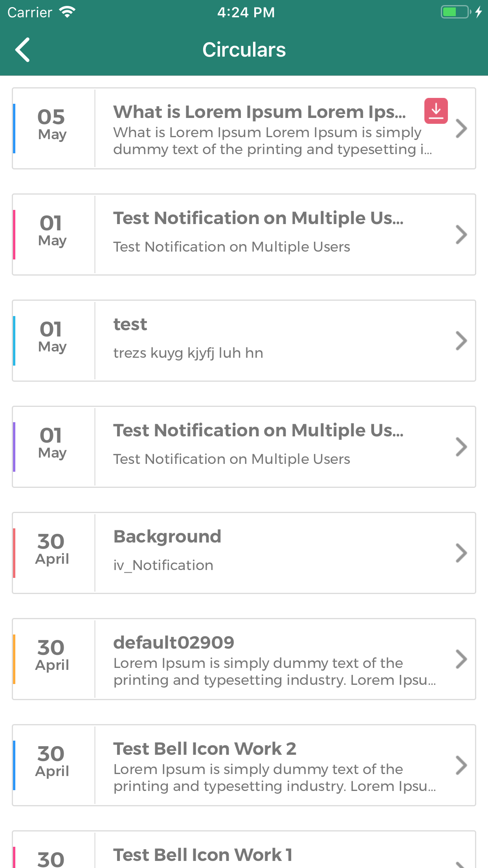Image resolution: width=488 pixels, height=868 pixels.
Task: Tap the charging bolt icon near the battery
Action: coord(479,12)
